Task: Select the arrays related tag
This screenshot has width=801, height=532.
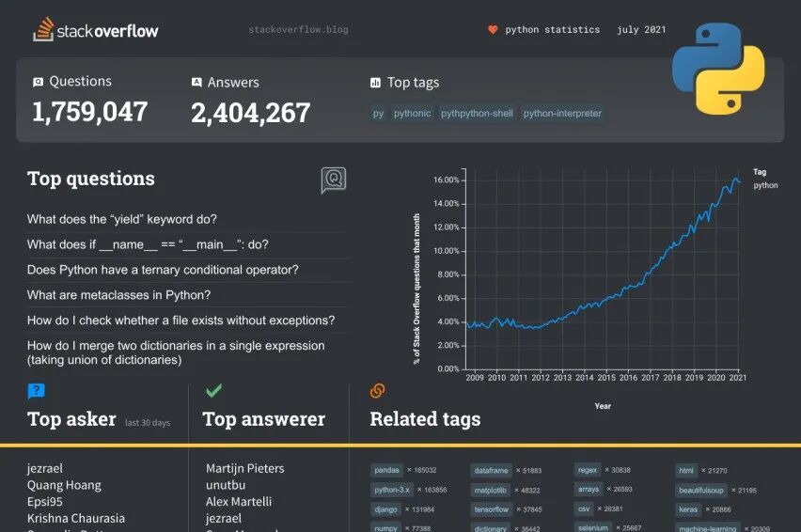Action: [x=589, y=489]
